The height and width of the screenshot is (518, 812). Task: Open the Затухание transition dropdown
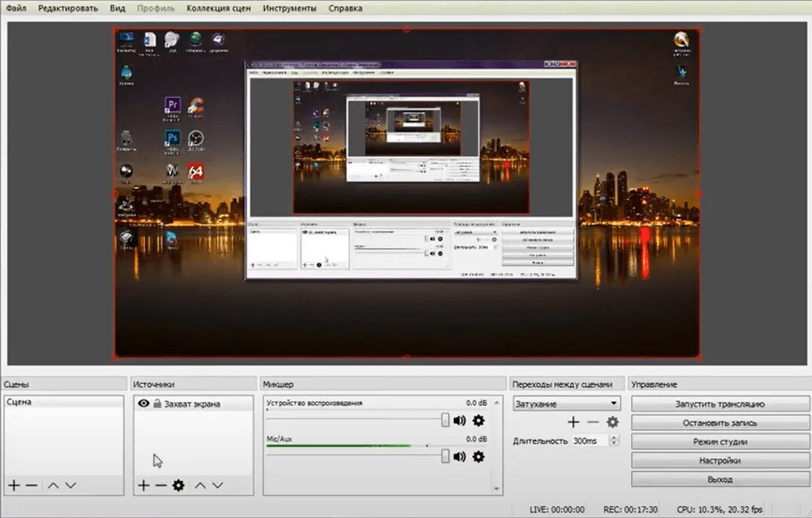pos(566,403)
